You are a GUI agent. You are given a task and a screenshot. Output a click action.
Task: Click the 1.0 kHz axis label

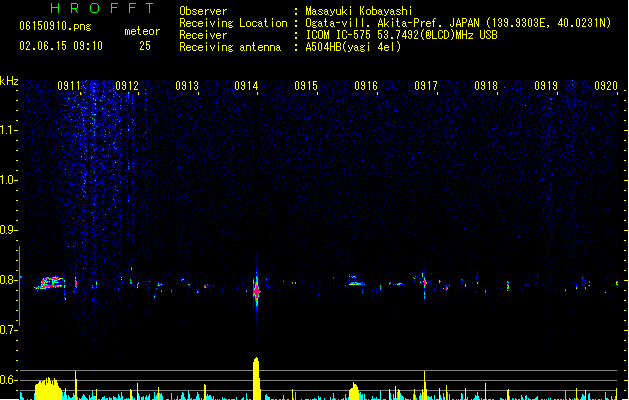8,180
